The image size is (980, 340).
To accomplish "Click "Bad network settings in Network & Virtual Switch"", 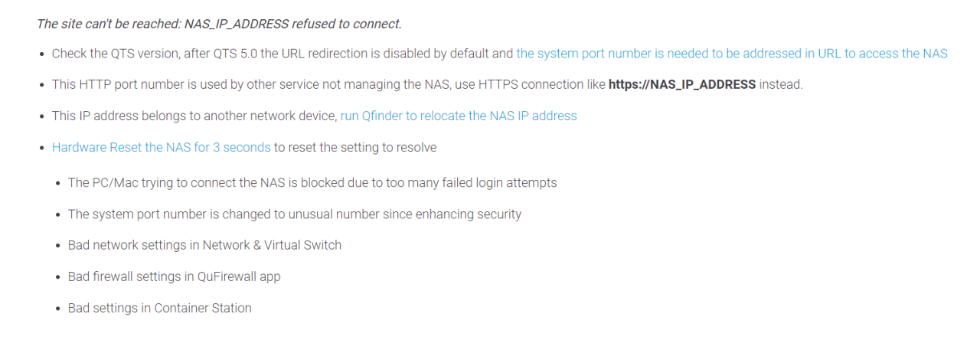I will [x=204, y=245].
